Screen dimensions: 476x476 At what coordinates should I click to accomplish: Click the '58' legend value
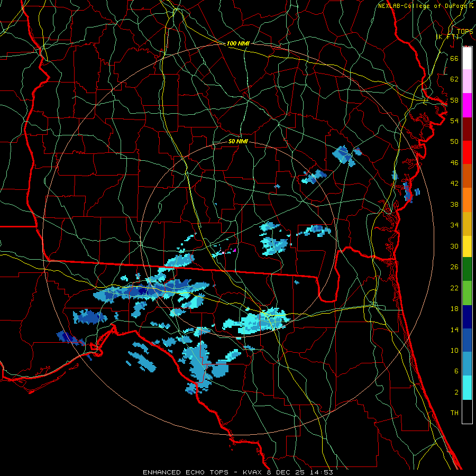click(x=454, y=100)
